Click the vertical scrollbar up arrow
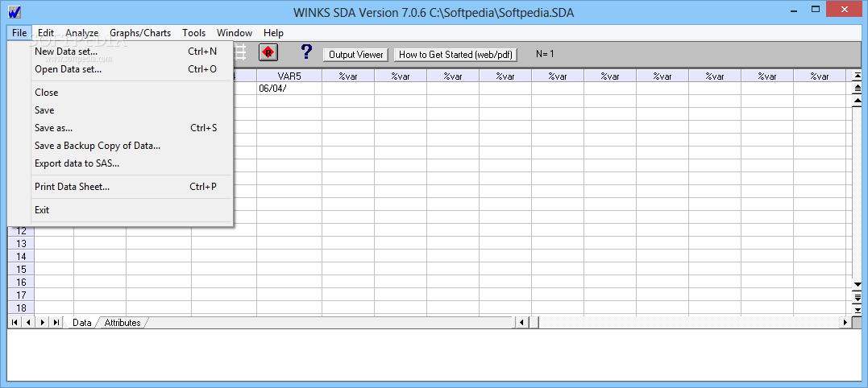 tap(858, 101)
